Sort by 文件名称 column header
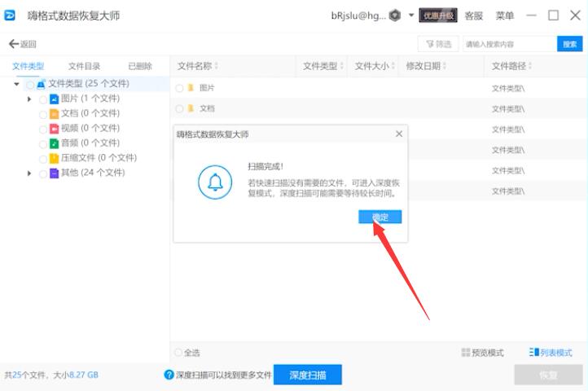The height and width of the screenshot is (391, 588). (x=198, y=67)
